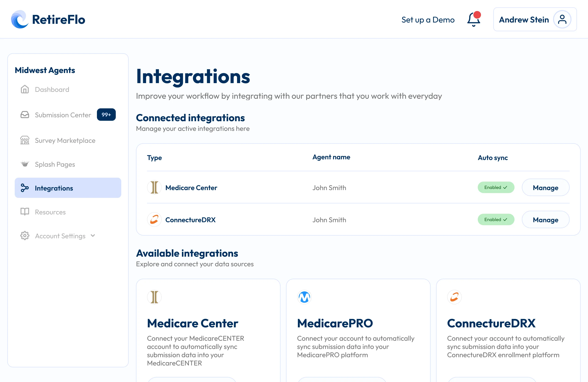Open the Account Settings gear icon
The image size is (588, 382).
click(25, 236)
